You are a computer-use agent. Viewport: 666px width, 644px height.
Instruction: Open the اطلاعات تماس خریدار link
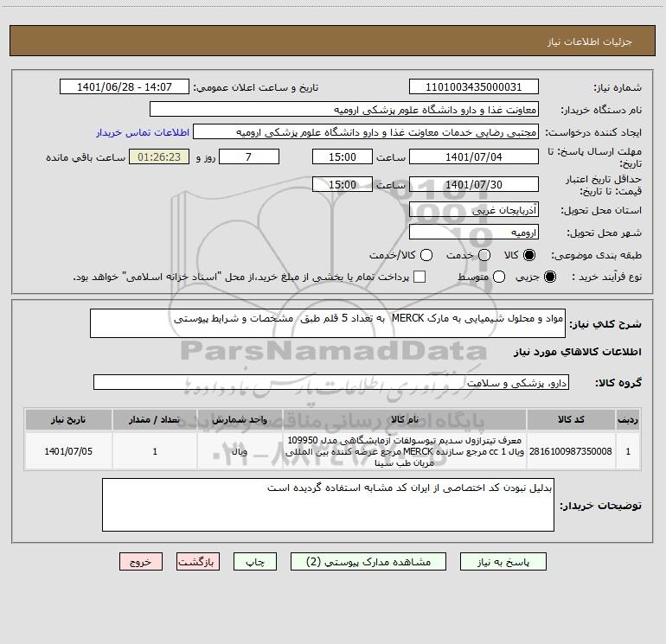click(143, 132)
